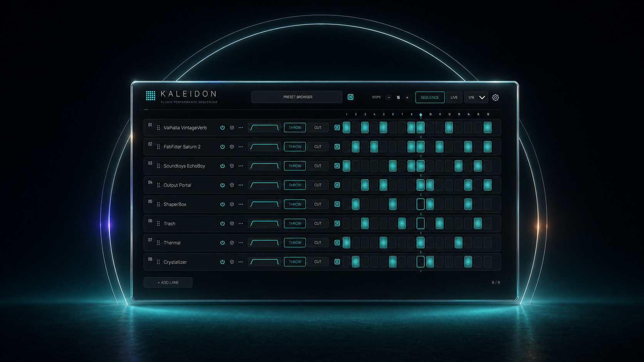The height and width of the screenshot is (362, 644).
Task: Click THROW on the Valhalla VintageVerb lane
Action: (295, 127)
